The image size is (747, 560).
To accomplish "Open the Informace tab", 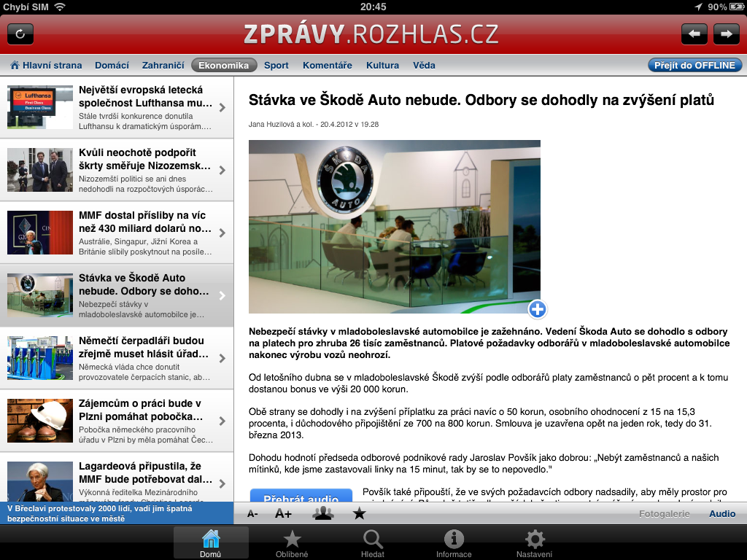I will [454, 542].
